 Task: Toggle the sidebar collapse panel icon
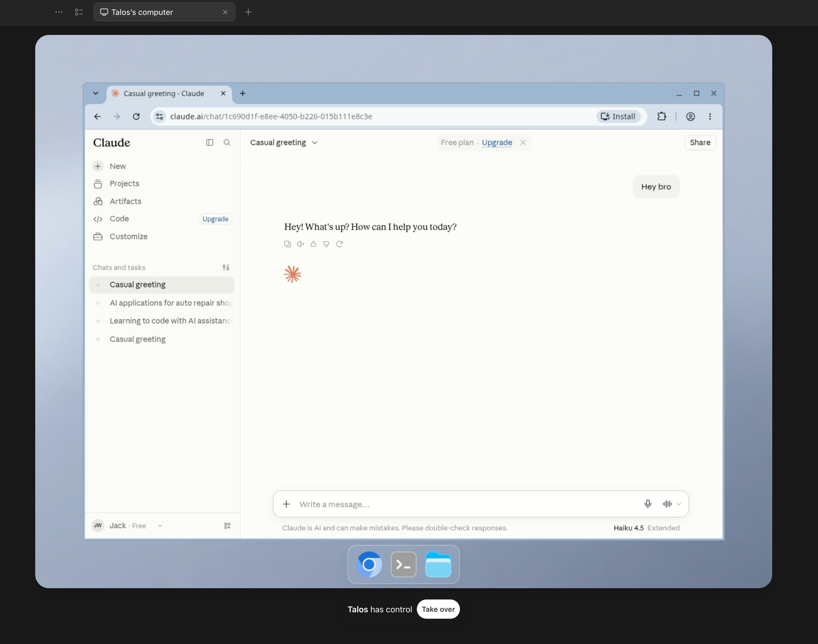(210, 142)
